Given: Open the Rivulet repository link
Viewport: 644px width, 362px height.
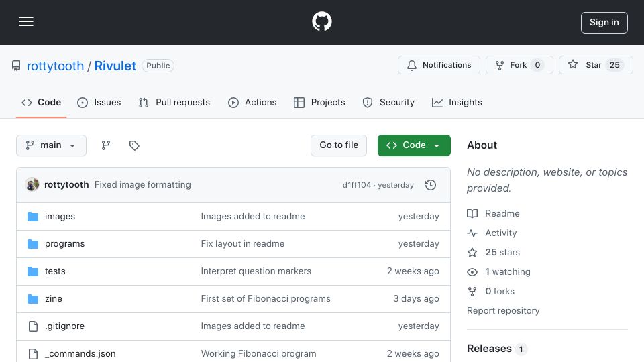Looking at the screenshot, I should [x=115, y=66].
